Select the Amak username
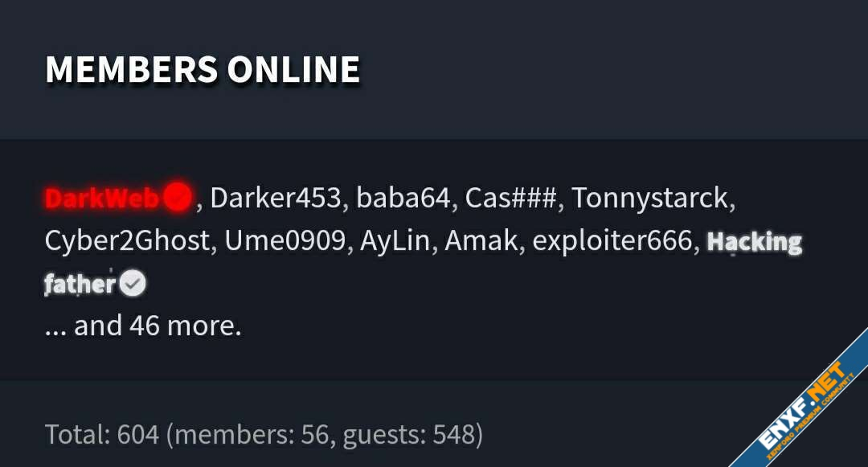 [x=481, y=240]
